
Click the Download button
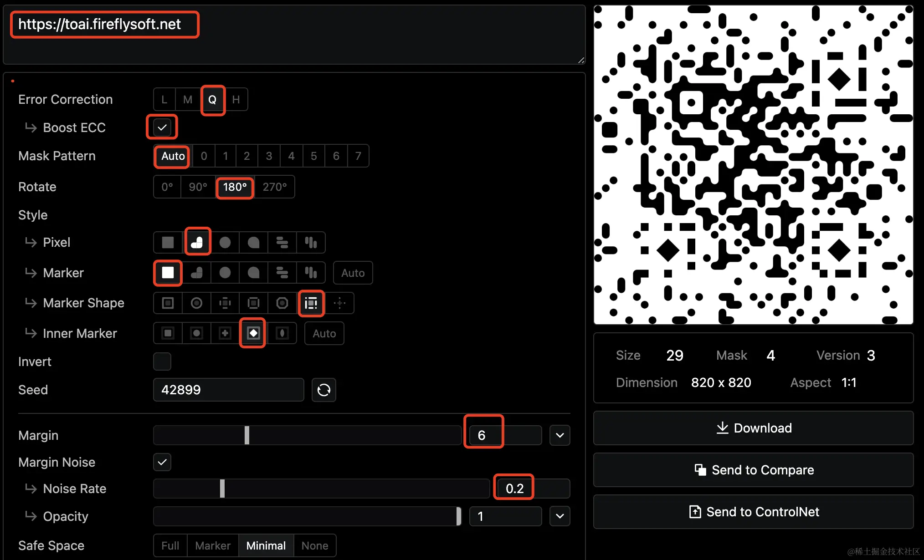754,428
